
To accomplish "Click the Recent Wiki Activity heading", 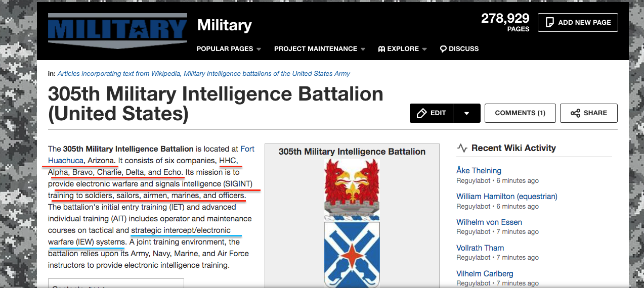I will 513,148.
